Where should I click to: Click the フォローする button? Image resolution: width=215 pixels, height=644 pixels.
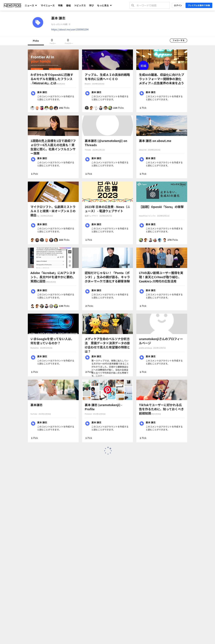coord(178,40)
